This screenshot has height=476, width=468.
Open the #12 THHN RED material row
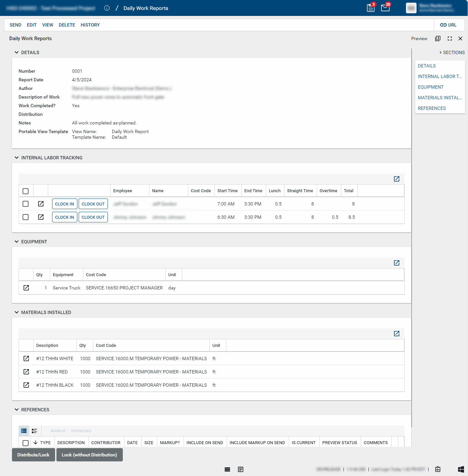click(x=26, y=372)
